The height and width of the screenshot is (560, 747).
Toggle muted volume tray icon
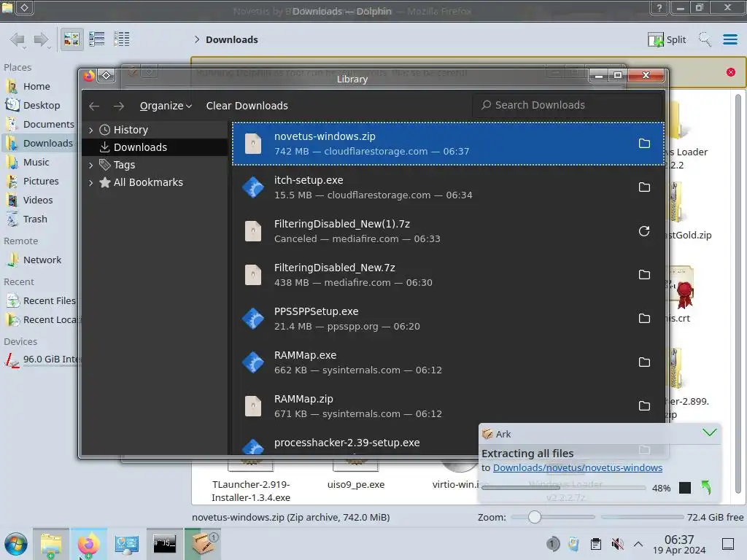pyautogui.click(x=617, y=544)
